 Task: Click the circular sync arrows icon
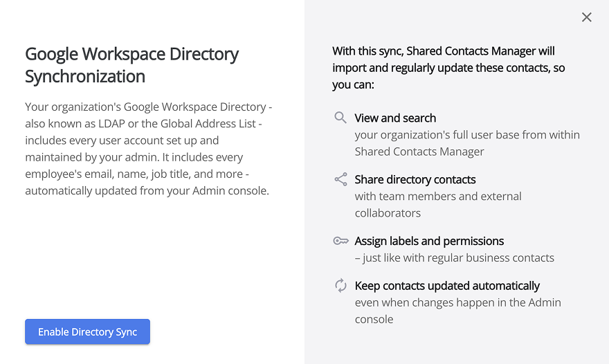point(340,285)
